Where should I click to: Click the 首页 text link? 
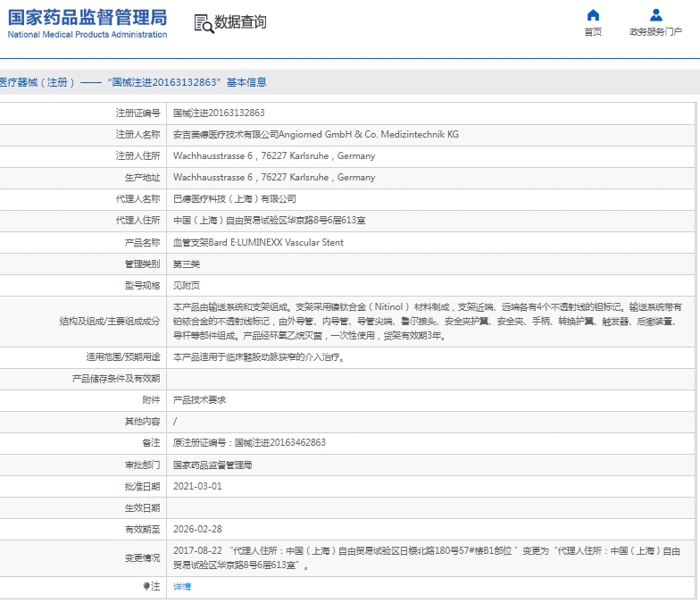pyautogui.click(x=593, y=32)
